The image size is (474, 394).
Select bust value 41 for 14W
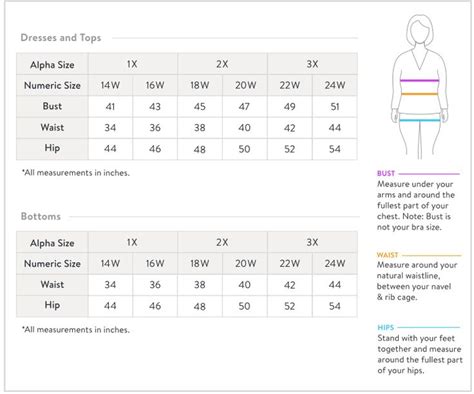(x=110, y=107)
